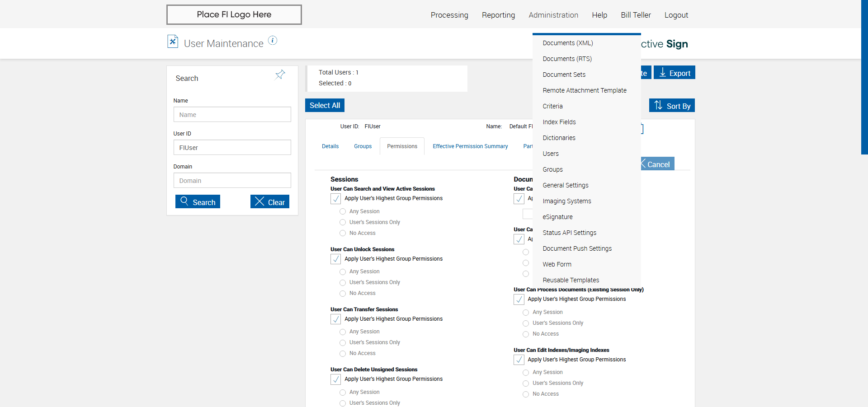
Task: Click the Domain input field
Action: click(232, 181)
